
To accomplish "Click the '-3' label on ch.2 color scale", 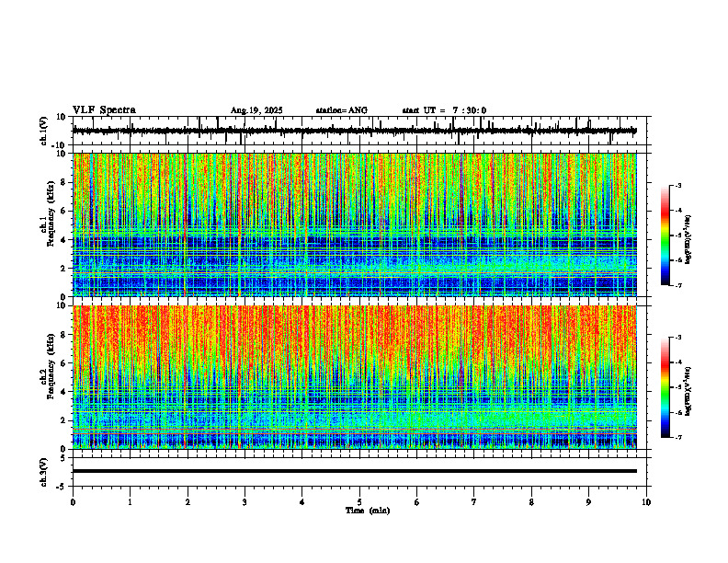I will pos(677,338).
